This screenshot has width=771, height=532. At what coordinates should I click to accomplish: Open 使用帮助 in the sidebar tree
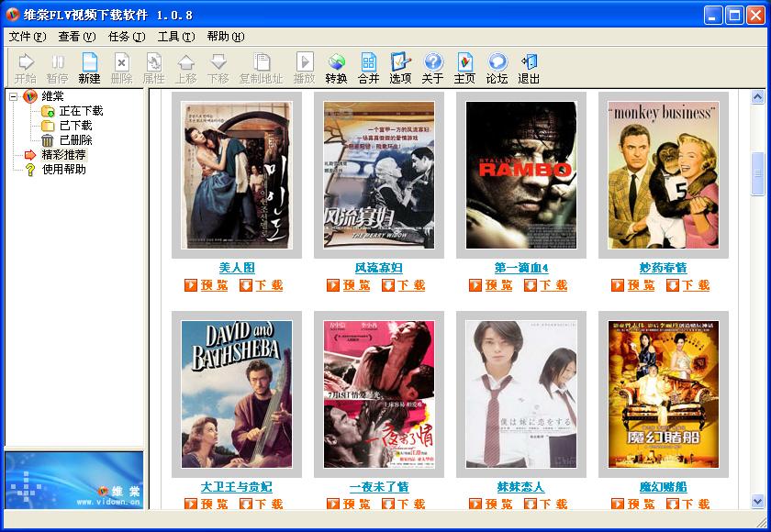coord(64,170)
